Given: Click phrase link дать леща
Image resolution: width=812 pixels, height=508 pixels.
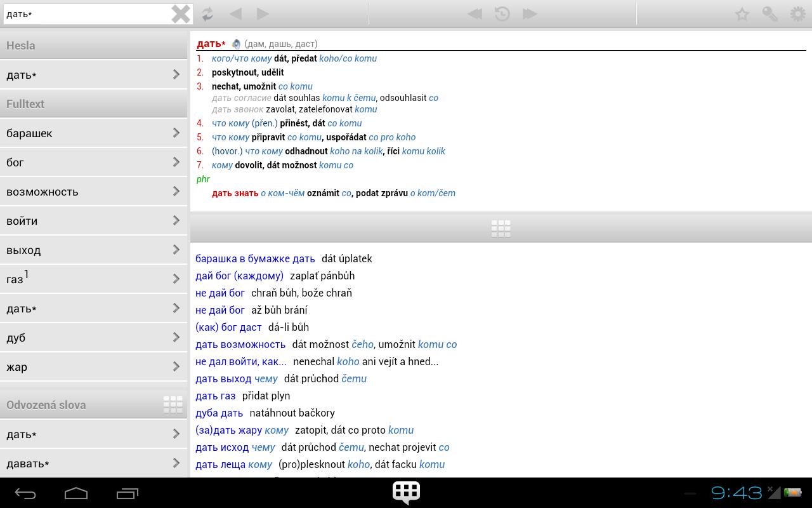Looking at the screenshot, I should pyautogui.click(x=220, y=464).
